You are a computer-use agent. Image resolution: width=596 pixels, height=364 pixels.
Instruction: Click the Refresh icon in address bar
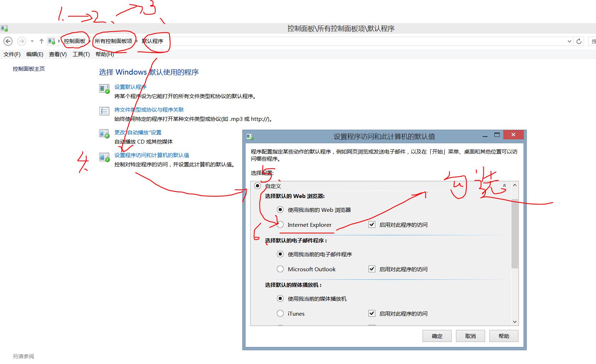coord(579,41)
